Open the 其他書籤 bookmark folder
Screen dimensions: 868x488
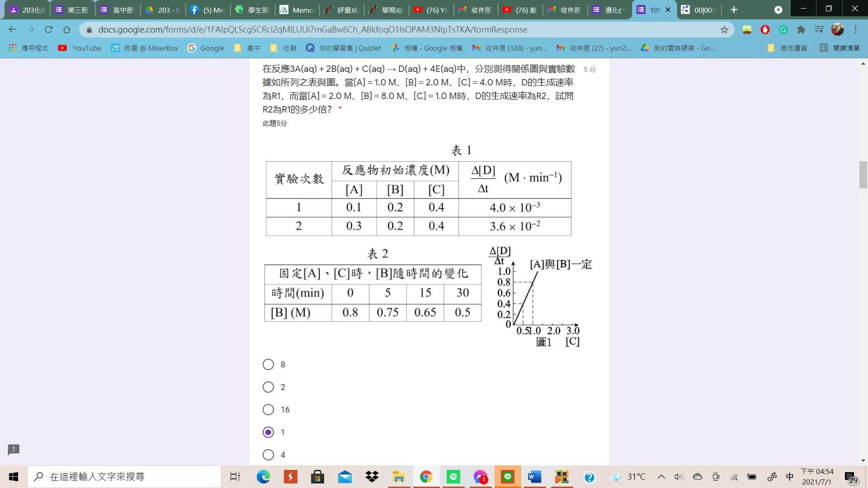point(787,48)
